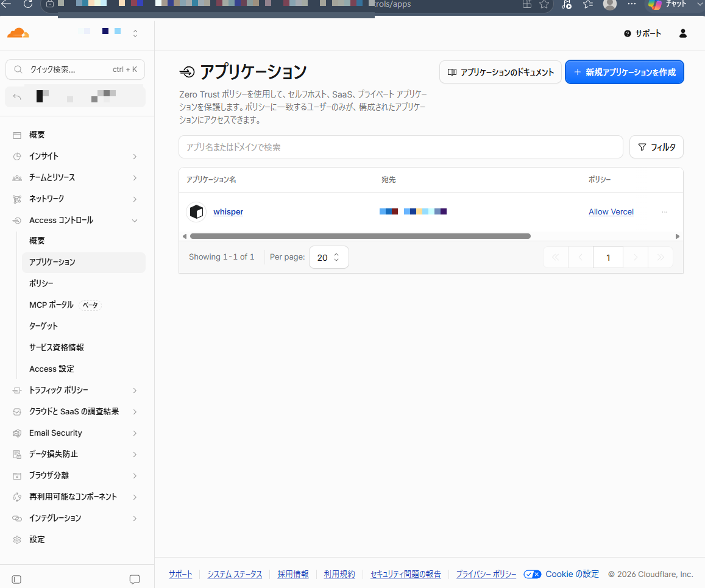Collapse sidebar with the panel icon

[x=16, y=579]
